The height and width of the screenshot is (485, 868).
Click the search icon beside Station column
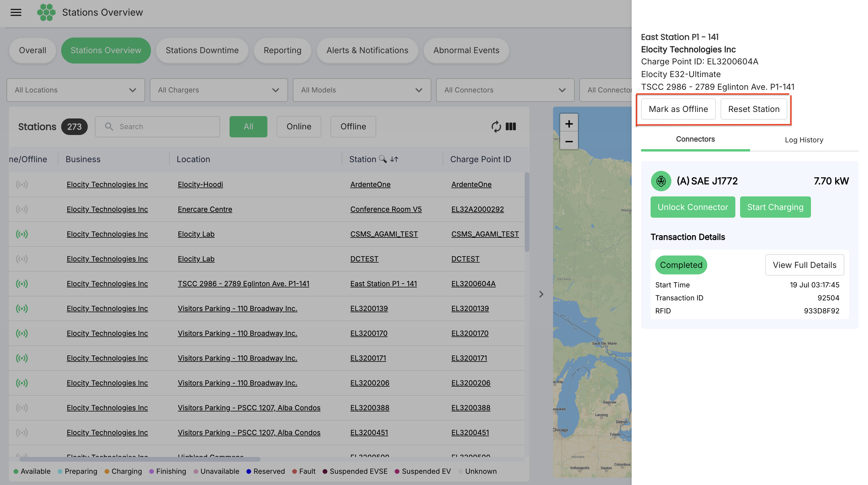[x=383, y=159]
